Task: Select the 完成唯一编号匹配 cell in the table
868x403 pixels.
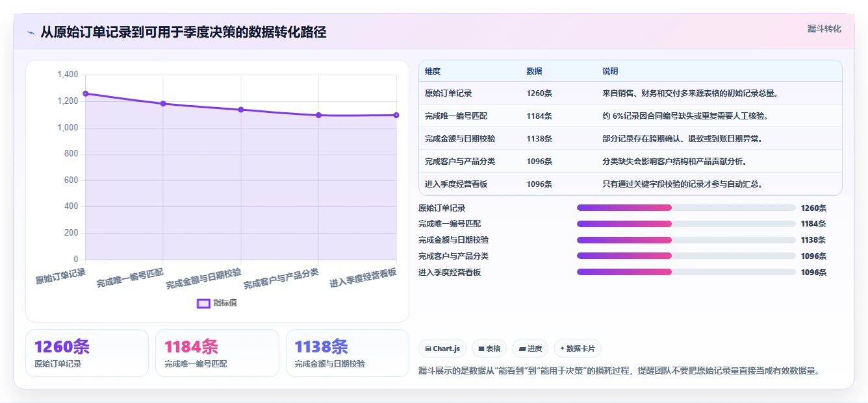Action: (456, 116)
